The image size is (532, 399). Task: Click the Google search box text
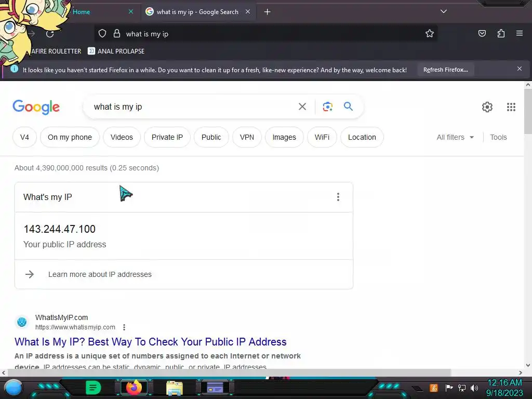pyautogui.click(x=118, y=107)
